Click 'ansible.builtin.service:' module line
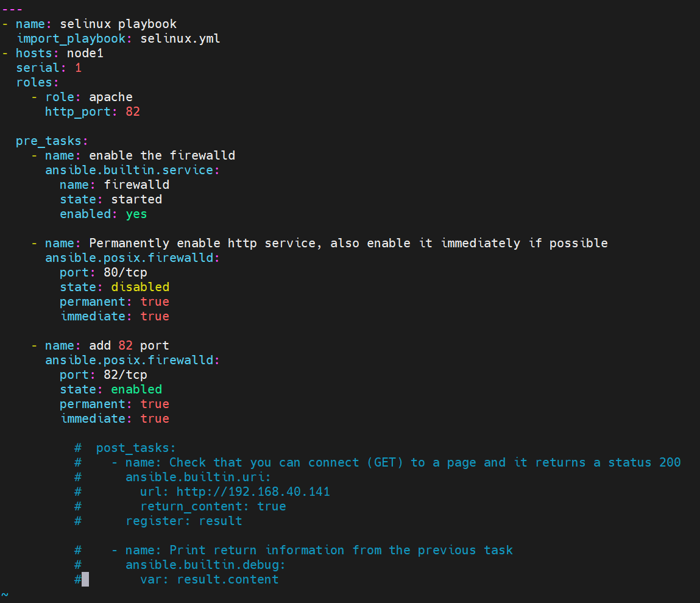 coord(133,170)
